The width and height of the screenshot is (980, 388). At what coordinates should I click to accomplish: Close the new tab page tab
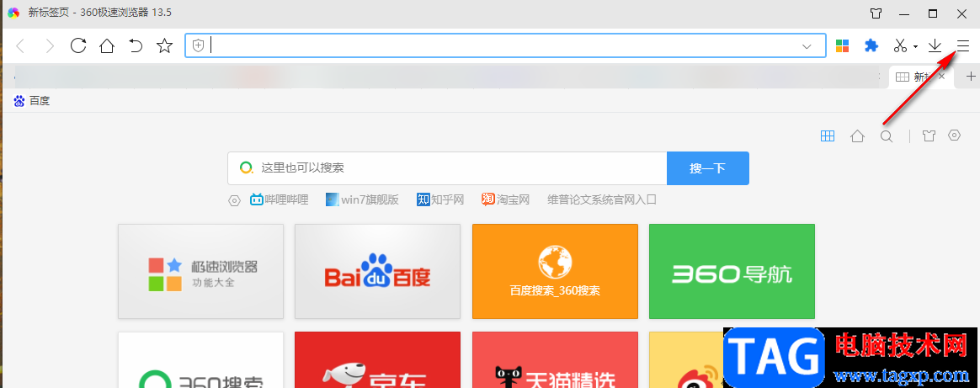pos(942,77)
